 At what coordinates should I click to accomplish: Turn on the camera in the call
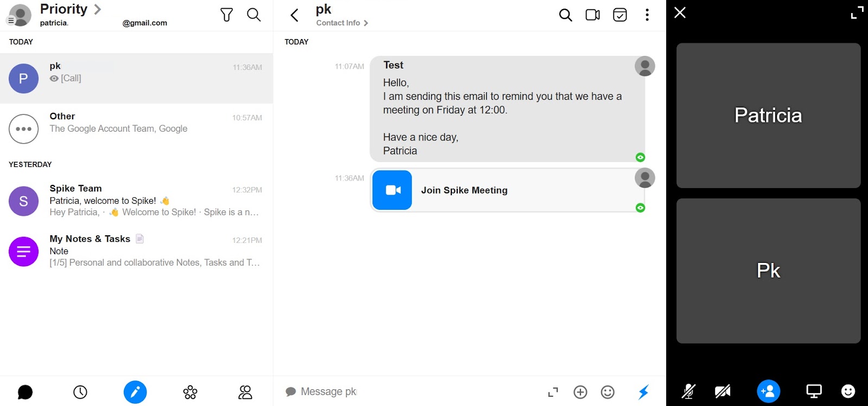coord(723,391)
